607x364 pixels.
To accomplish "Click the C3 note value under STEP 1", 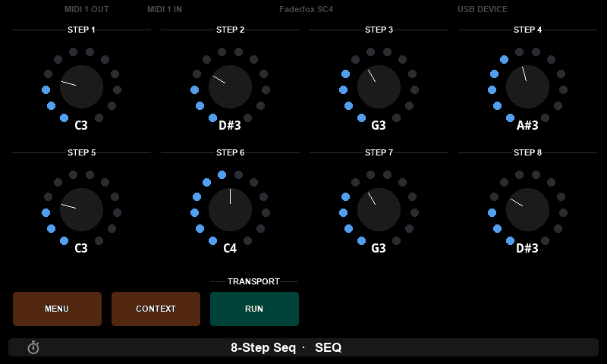I will [81, 125].
